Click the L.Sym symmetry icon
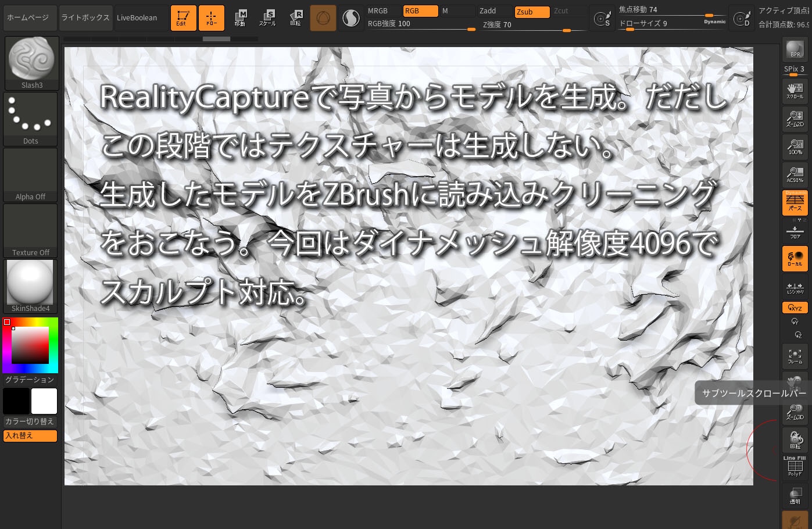The width and height of the screenshot is (812, 529). point(795,287)
